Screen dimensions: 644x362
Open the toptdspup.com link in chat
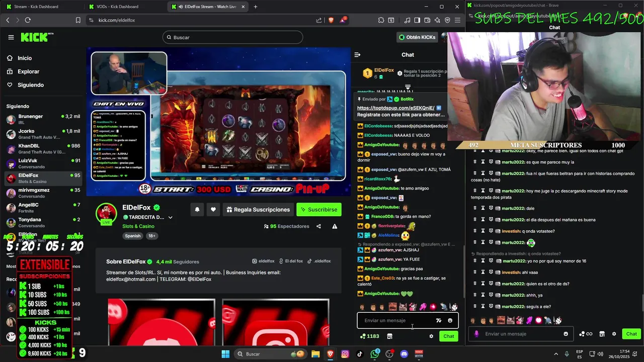tap(395, 108)
